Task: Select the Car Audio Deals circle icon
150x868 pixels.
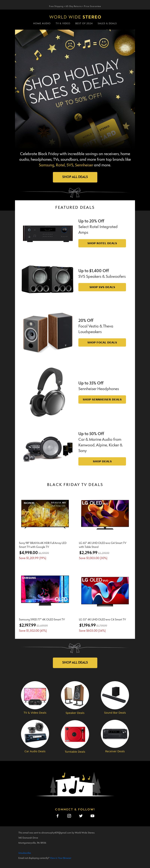Action: pos(35,734)
